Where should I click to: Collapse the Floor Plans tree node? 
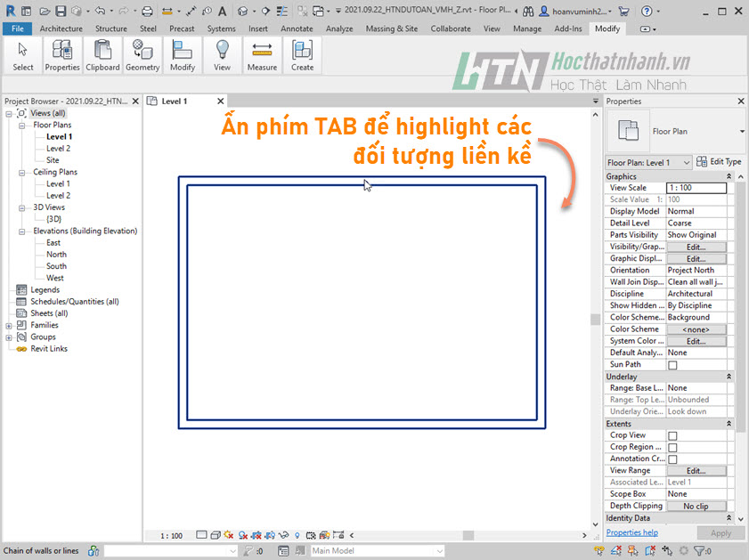point(22,126)
